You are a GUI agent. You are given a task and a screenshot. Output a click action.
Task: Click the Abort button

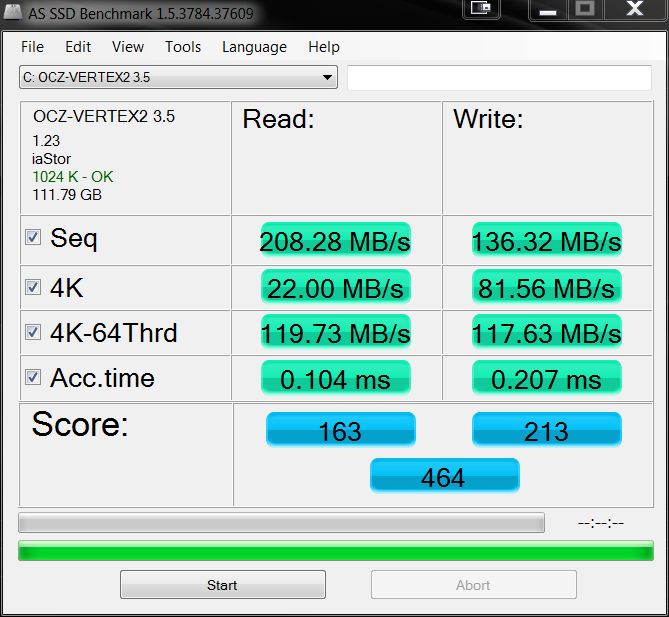click(474, 585)
